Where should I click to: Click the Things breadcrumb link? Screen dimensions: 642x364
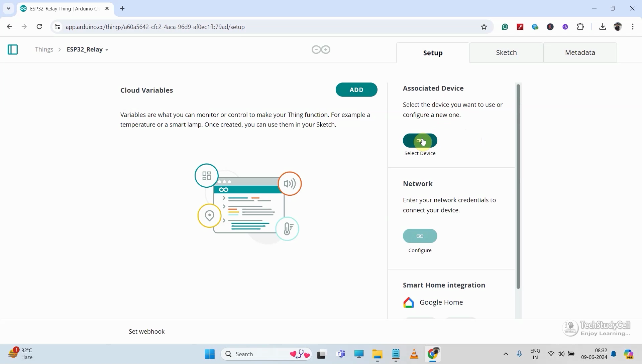click(x=44, y=49)
